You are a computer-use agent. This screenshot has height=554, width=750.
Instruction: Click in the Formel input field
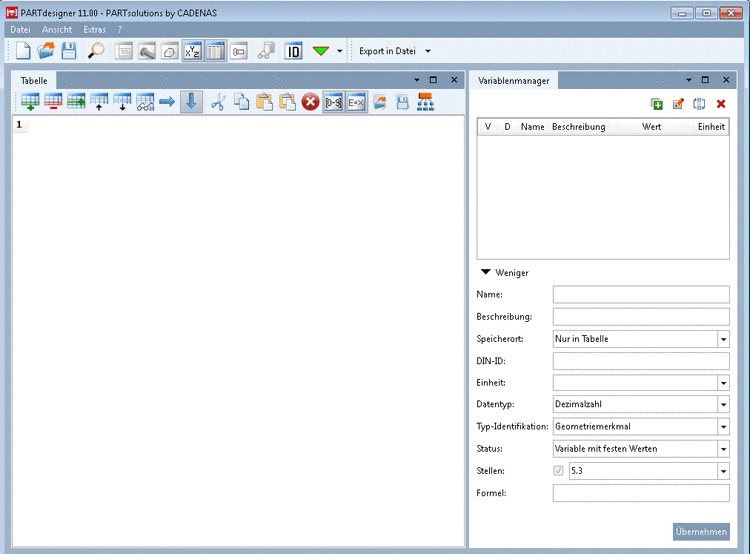641,493
